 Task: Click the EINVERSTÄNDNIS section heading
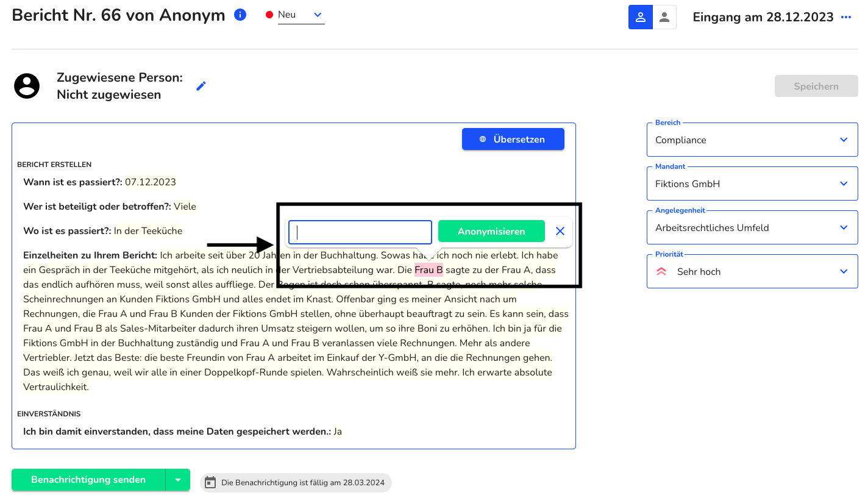(x=49, y=414)
